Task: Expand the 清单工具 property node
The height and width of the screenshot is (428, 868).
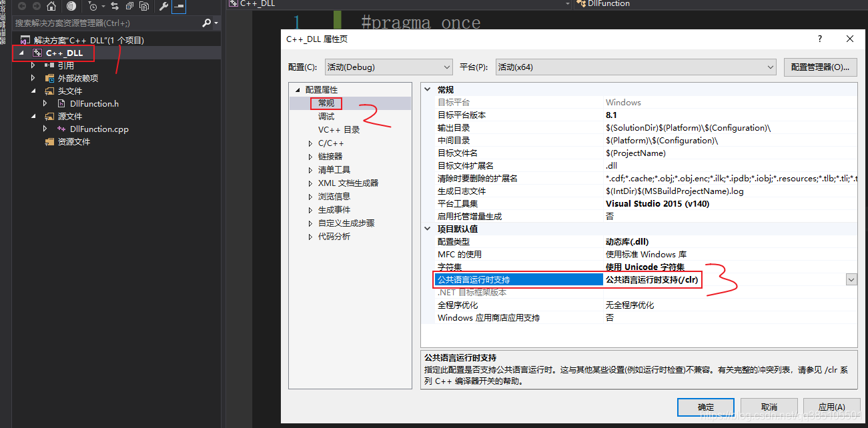Action: tap(310, 170)
